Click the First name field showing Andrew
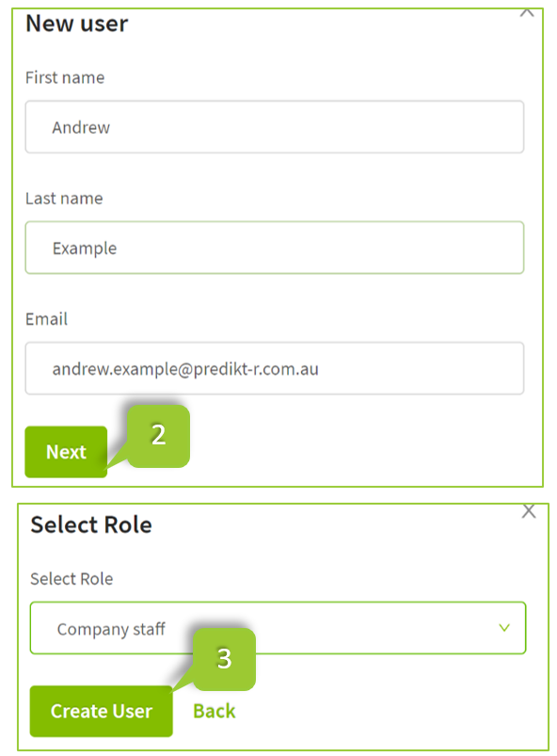The height and width of the screenshot is (756, 557). (x=274, y=126)
